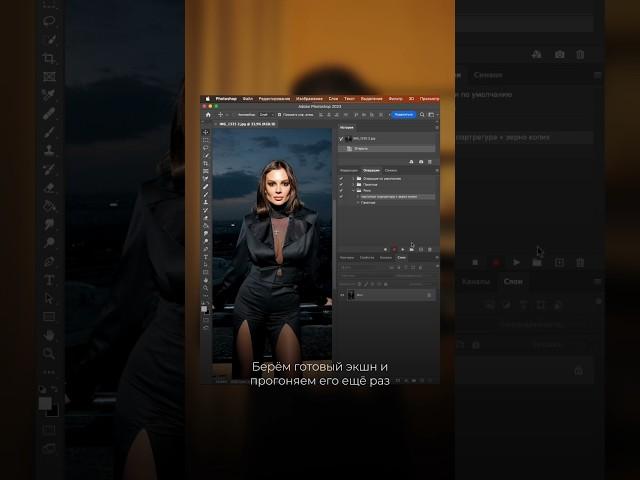Viewport: 640px width, 480px height.
Task: Click the foreground color swatch
Action: coord(204,309)
